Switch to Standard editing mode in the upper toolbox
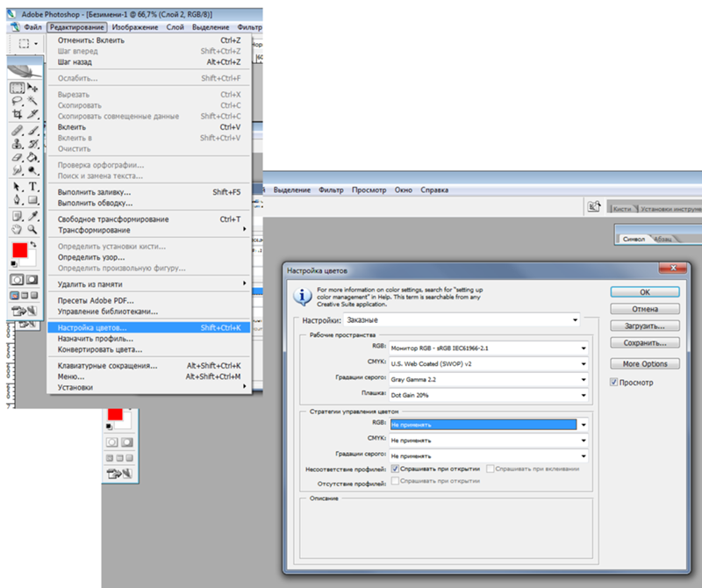This screenshot has height=588, width=702. point(17,280)
